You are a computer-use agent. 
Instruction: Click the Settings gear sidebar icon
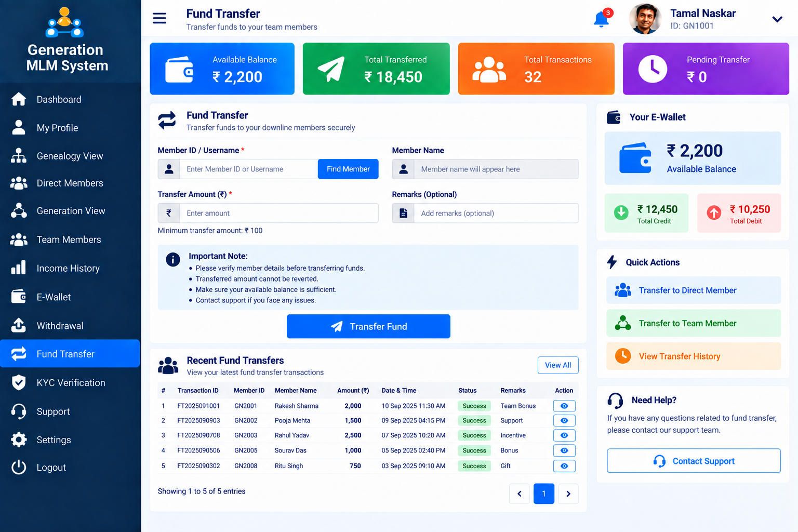pos(19,440)
